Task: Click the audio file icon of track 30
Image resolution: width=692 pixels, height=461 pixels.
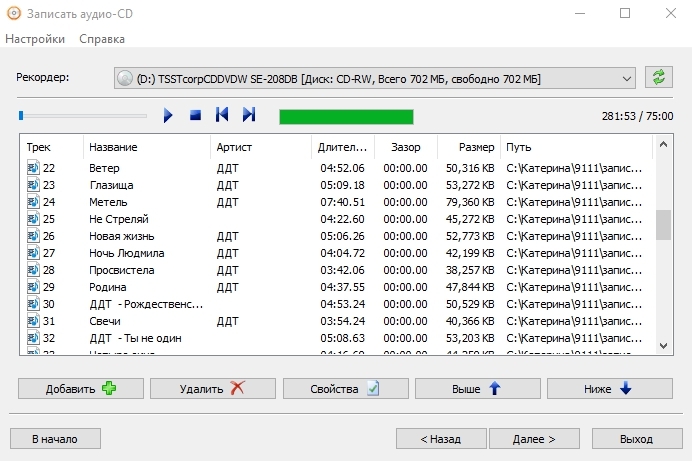Action: tap(33, 304)
